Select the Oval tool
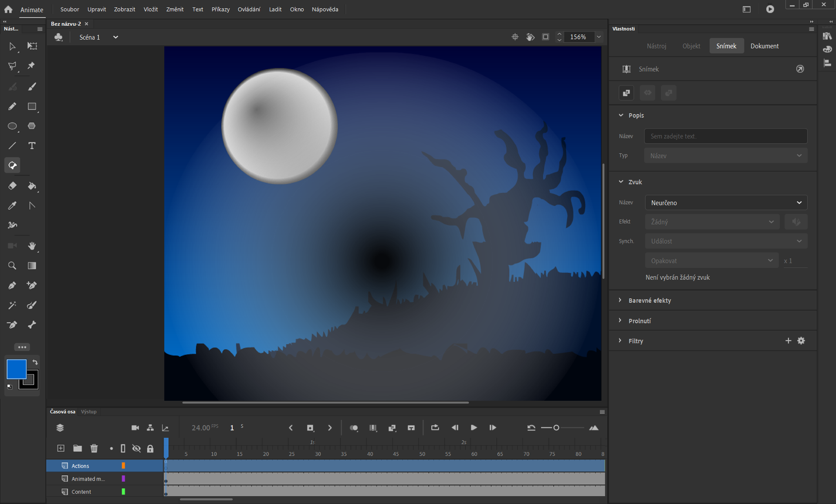 (x=12, y=126)
